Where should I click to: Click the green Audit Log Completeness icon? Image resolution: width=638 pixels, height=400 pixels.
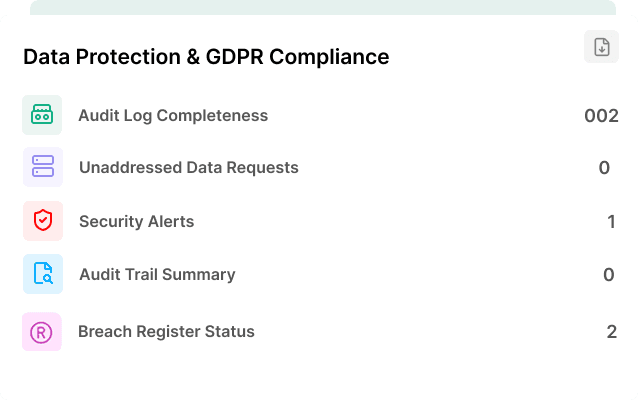pyautogui.click(x=42, y=115)
